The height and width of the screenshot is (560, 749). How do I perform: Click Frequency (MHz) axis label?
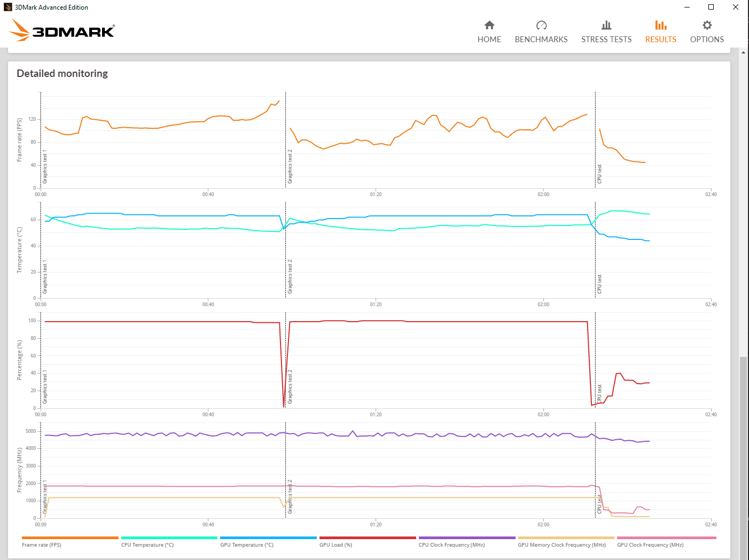pyautogui.click(x=20, y=470)
